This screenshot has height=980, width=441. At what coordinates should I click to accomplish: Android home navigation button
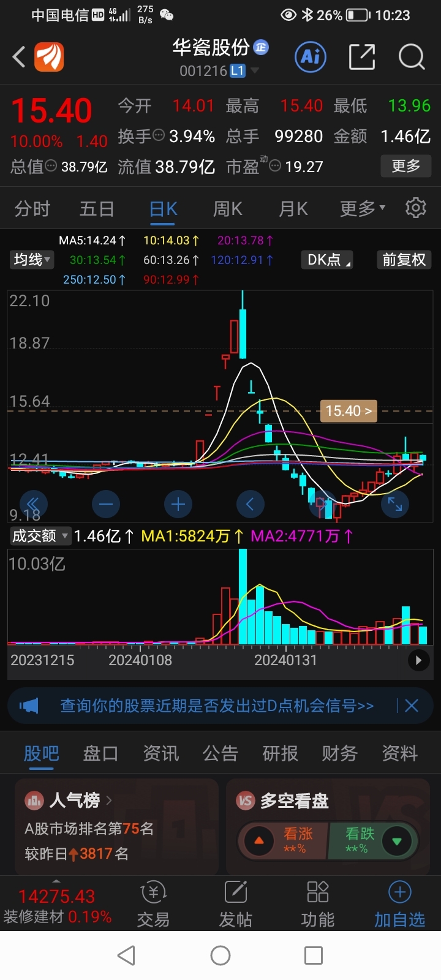(x=221, y=956)
